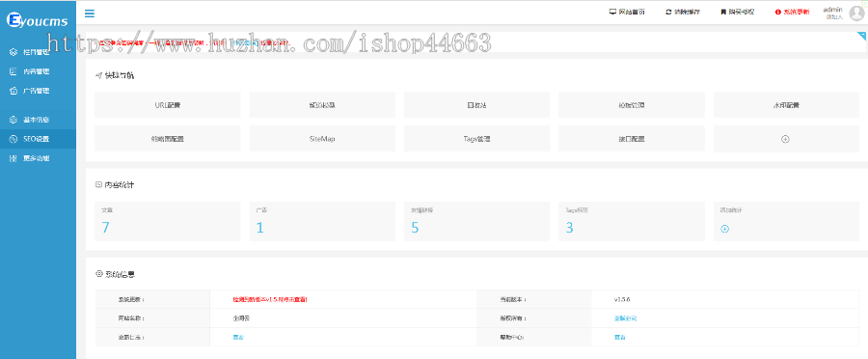
Task: Open the 友情链接 count 5 card
Action: click(x=476, y=221)
